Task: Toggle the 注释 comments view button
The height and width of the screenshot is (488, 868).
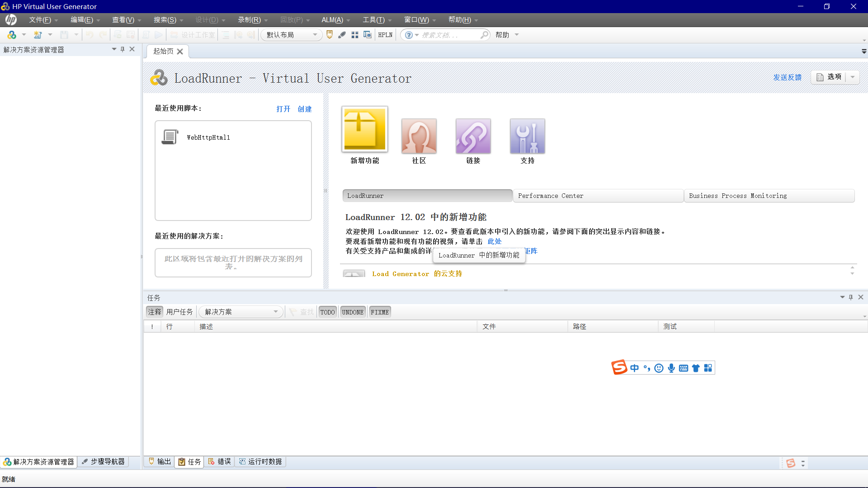Action: (155, 312)
